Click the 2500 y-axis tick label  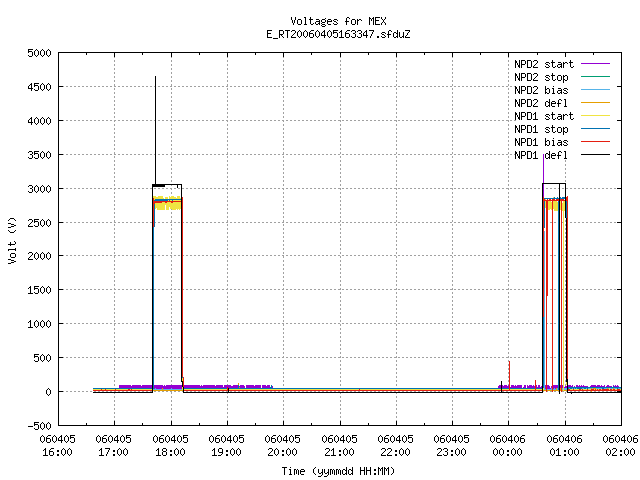(x=39, y=223)
